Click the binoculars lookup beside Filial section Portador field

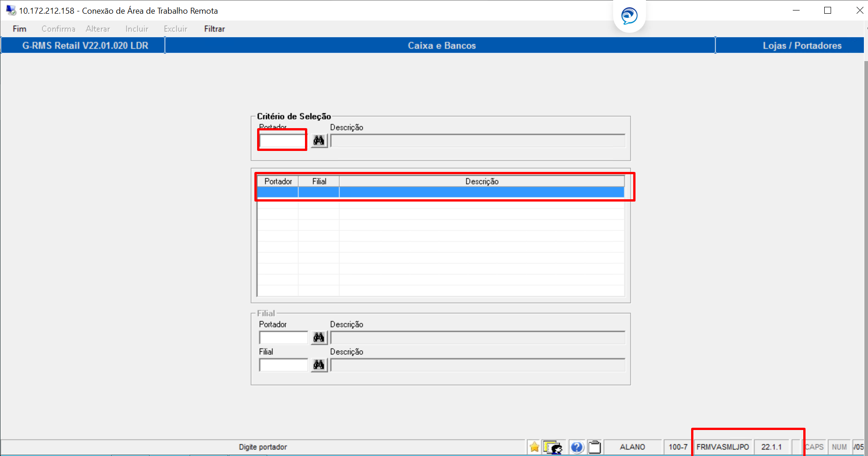[319, 337]
